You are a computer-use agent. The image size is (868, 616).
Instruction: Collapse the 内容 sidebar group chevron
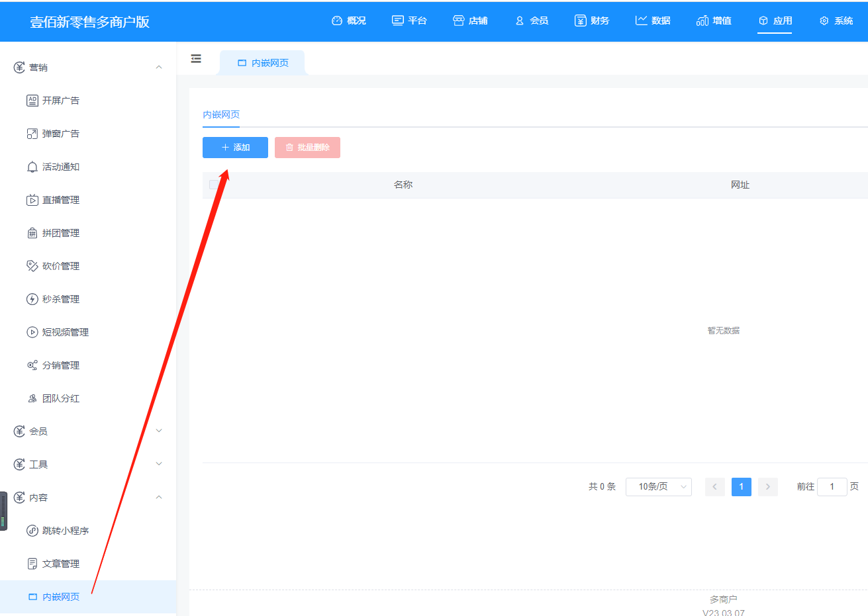click(x=159, y=497)
